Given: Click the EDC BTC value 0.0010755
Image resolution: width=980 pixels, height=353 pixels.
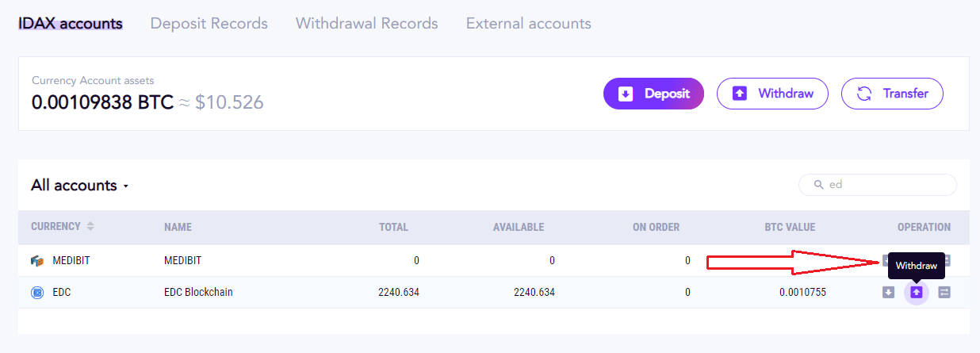Looking at the screenshot, I should tap(802, 292).
